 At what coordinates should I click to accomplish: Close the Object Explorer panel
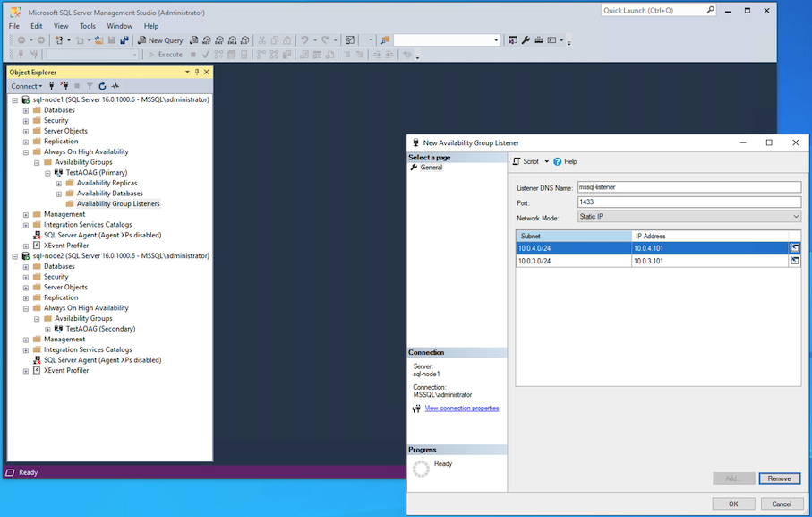tap(207, 72)
